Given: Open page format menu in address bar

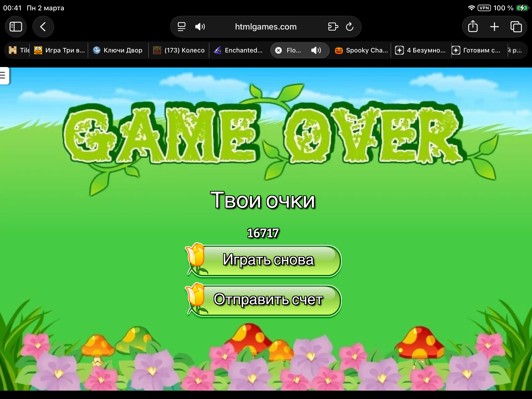Looking at the screenshot, I should (x=182, y=27).
